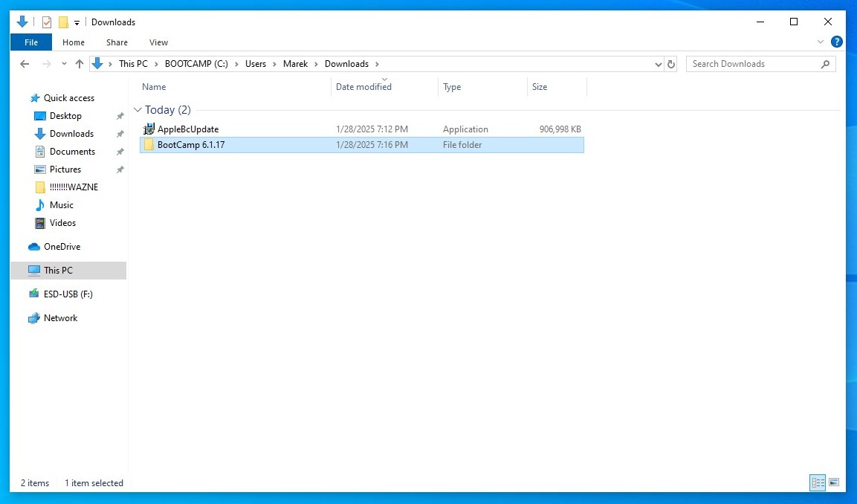Screen dimensions: 857x504
Task: Open the address bar history dropdown
Action: (x=658, y=64)
